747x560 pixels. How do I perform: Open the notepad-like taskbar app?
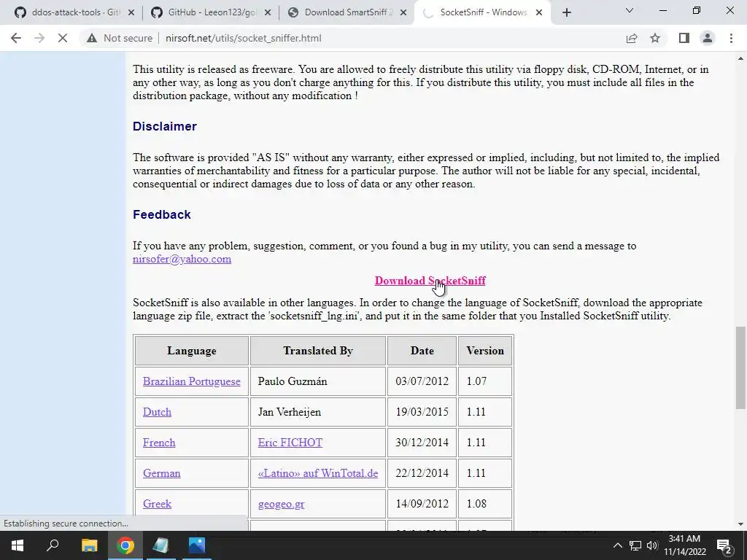(x=160, y=545)
